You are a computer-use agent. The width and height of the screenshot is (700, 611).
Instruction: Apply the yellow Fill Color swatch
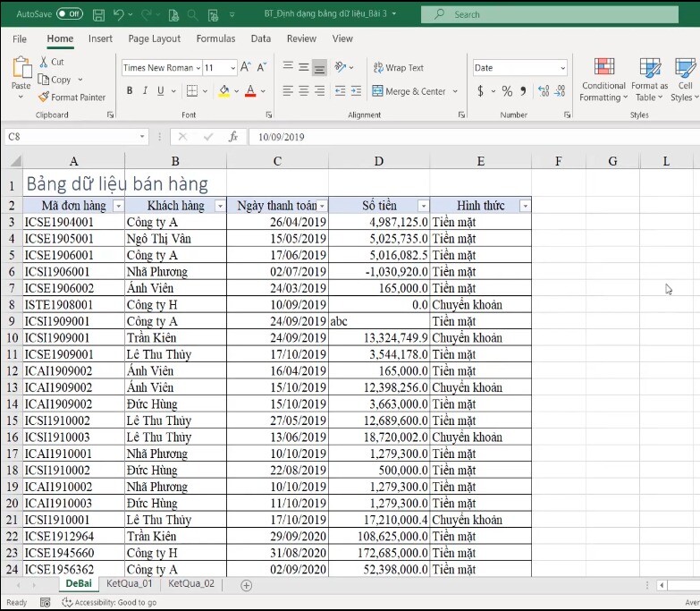[224, 91]
